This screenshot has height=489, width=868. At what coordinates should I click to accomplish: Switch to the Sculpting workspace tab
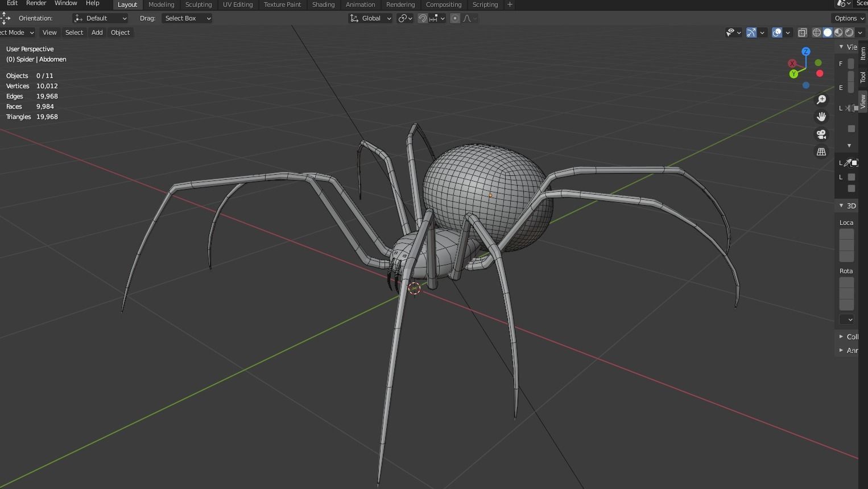199,5
